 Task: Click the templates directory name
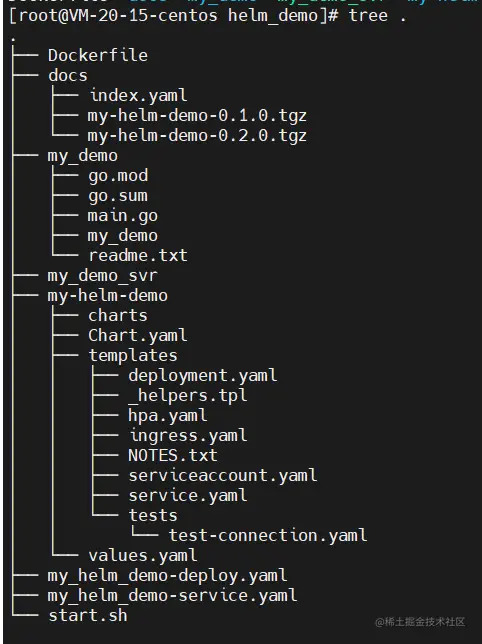coord(133,356)
